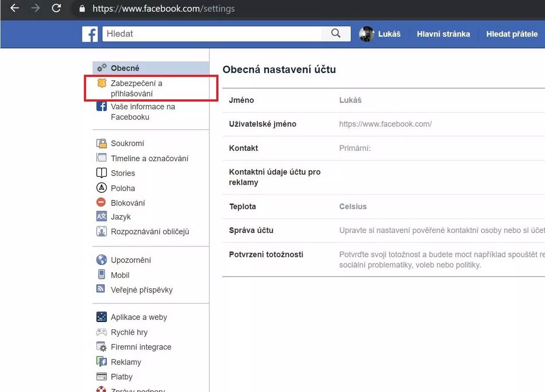Viewport: 545px width, 392px height.
Task: Click the magnifier search button
Action: coord(336,34)
